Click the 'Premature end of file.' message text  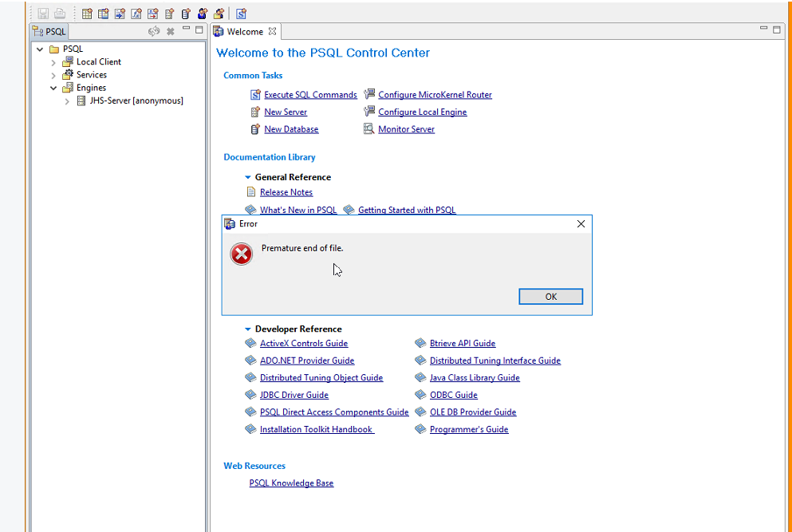point(302,248)
